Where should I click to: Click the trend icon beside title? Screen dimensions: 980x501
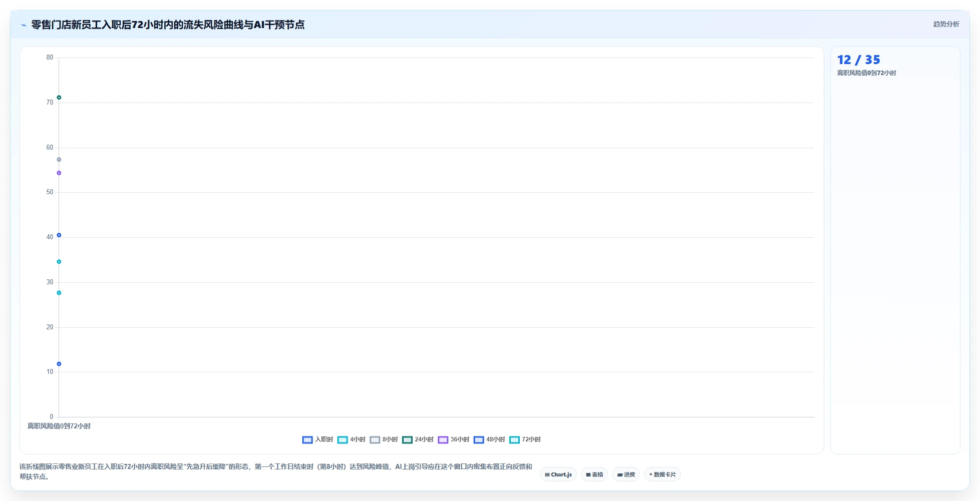click(x=24, y=25)
